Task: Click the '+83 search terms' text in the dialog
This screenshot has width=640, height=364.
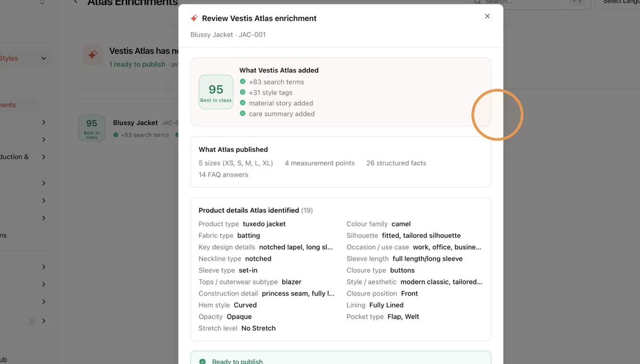Action: (276, 82)
